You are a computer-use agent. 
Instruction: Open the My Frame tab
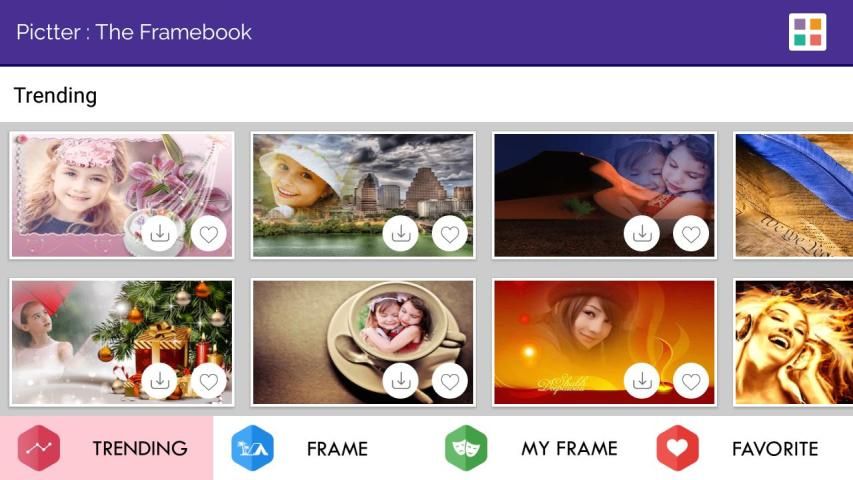click(x=533, y=448)
